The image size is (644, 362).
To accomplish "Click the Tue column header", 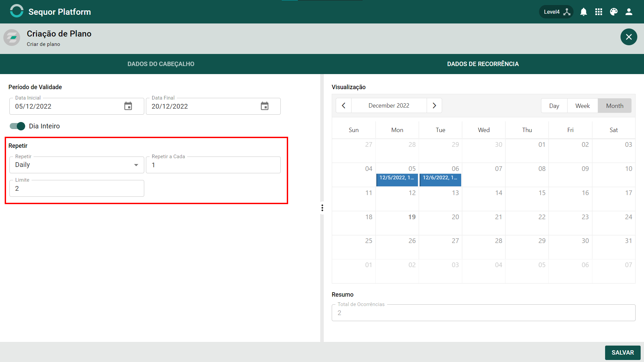I will [440, 130].
